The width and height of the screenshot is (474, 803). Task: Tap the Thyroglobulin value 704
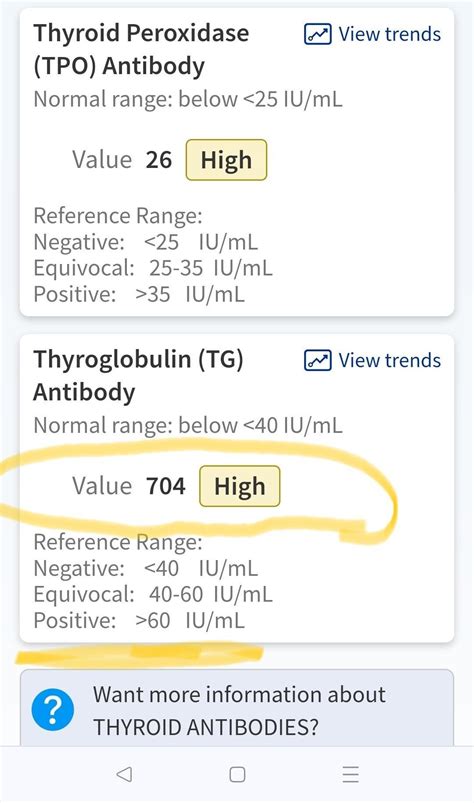click(165, 486)
